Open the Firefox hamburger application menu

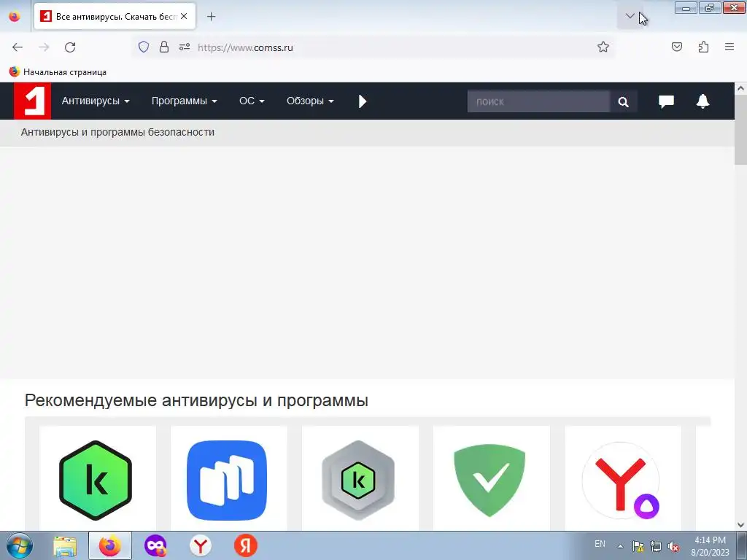pyautogui.click(x=729, y=47)
